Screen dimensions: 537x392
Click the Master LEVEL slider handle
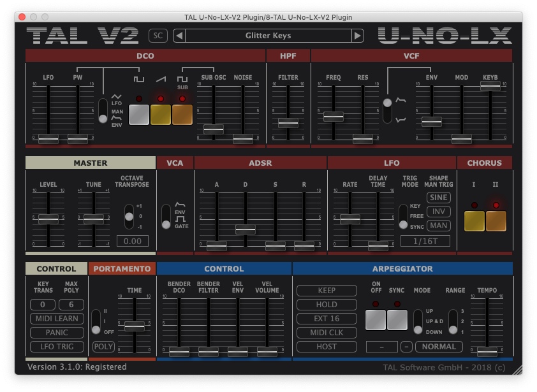click(48, 219)
